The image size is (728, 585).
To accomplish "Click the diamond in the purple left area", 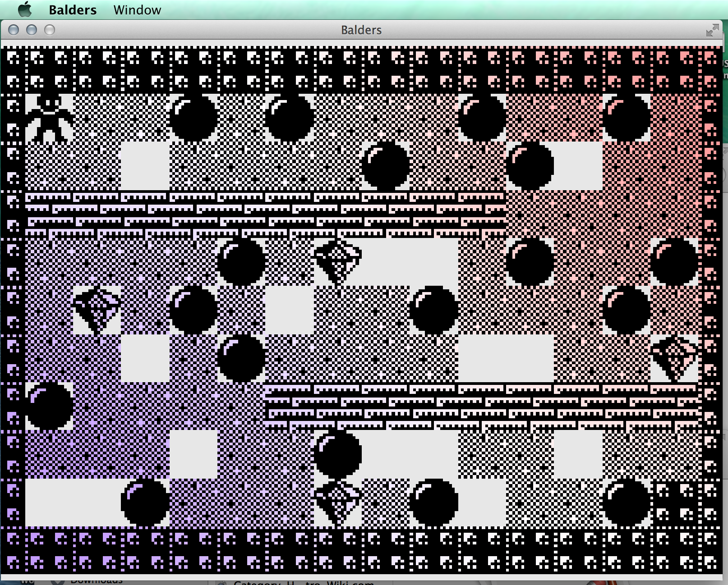I will [x=97, y=310].
